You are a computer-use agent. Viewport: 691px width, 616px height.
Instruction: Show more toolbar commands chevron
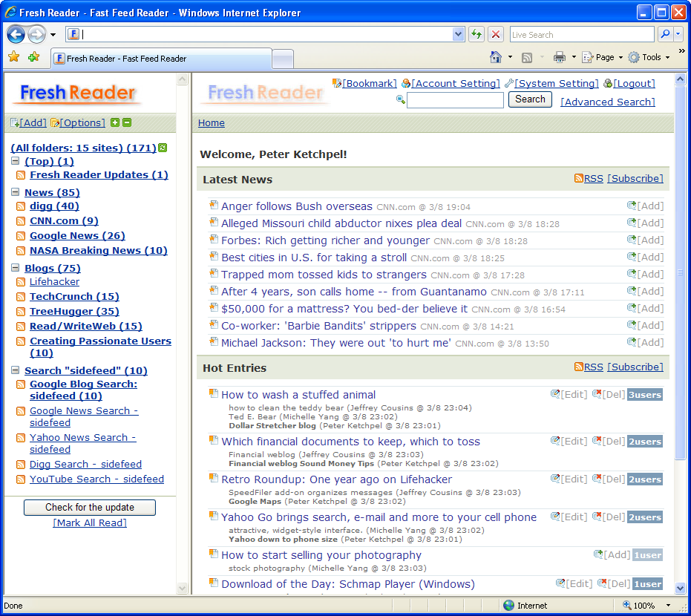tap(682, 51)
